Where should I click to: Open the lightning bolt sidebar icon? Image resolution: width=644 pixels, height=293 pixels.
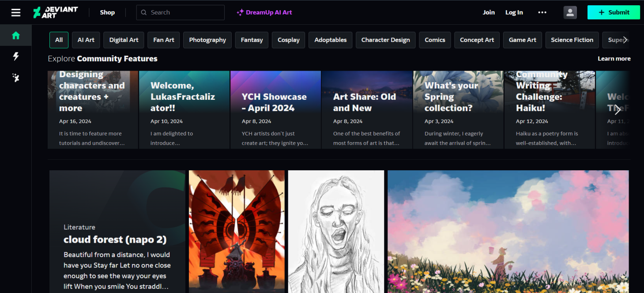[16, 56]
